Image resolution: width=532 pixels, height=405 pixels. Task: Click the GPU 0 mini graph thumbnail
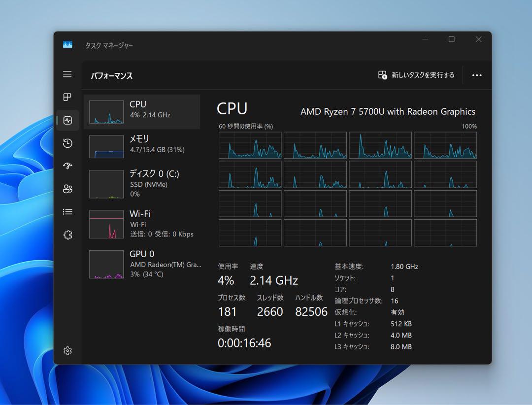point(106,265)
